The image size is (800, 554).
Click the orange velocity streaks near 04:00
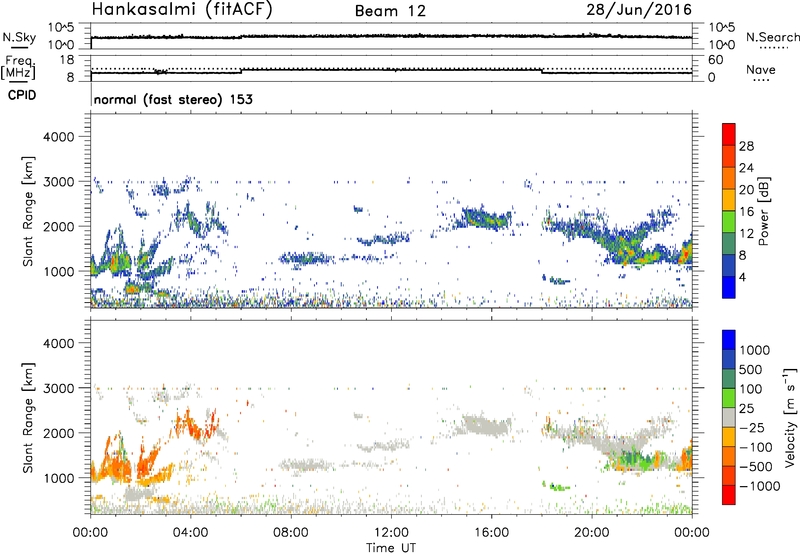pyautogui.click(x=198, y=424)
